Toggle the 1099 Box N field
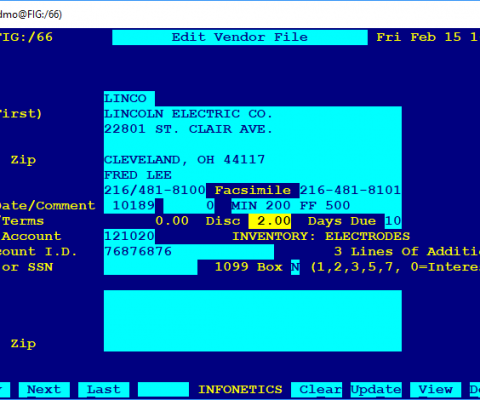The width and height of the screenshot is (480, 400). [295, 267]
